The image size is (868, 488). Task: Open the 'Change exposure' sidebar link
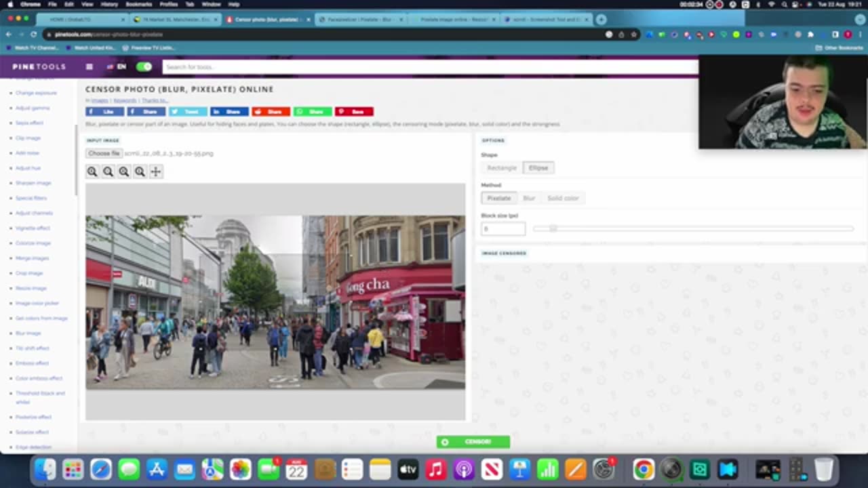click(36, 93)
